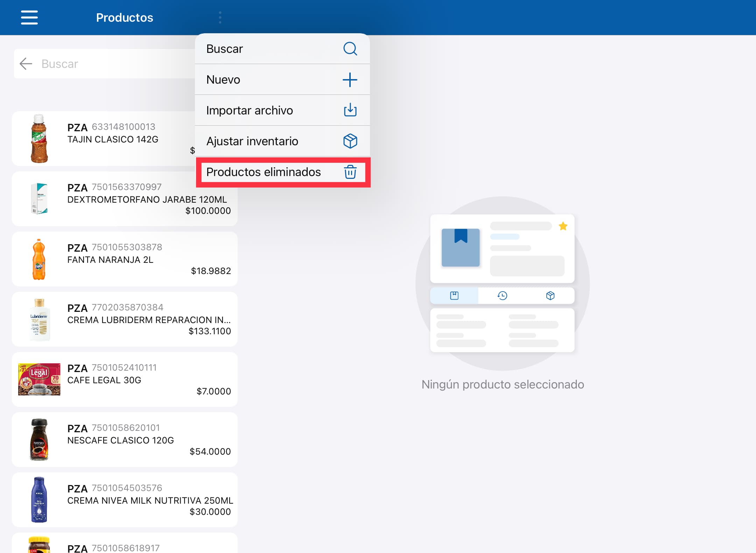This screenshot has height=553, width=756.
Task: Click the $54.0000 price
Action: click(x=210, y=451)
